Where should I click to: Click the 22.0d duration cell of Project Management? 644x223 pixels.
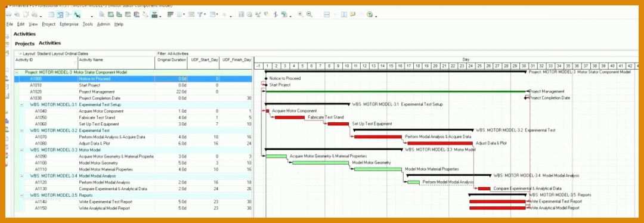click(x=171, y=92)
